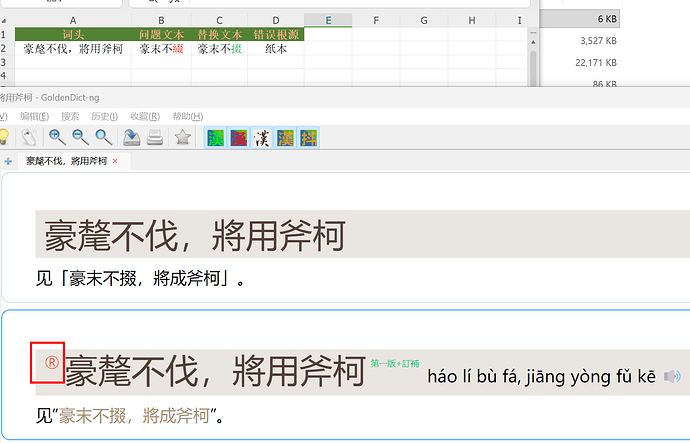
Task: Toggle the first green-blue 漢 dictionary icon
Action: click(x=216, y=137)
